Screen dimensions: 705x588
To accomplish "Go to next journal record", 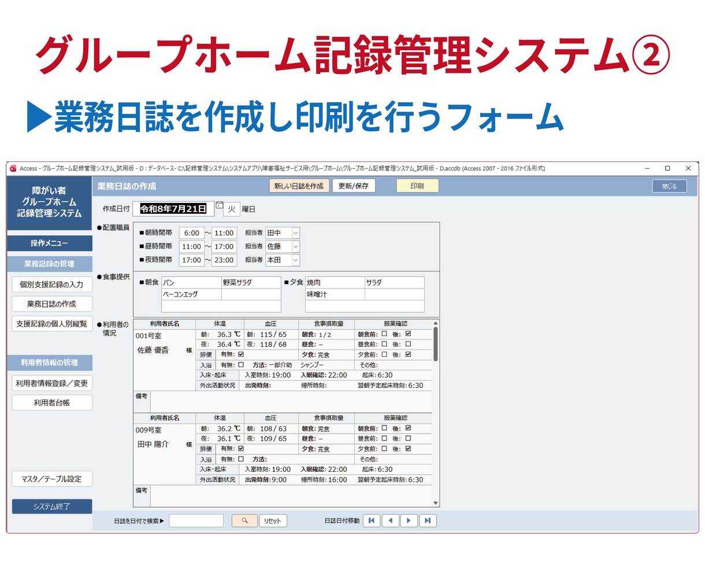I will [x=409, y=520].
